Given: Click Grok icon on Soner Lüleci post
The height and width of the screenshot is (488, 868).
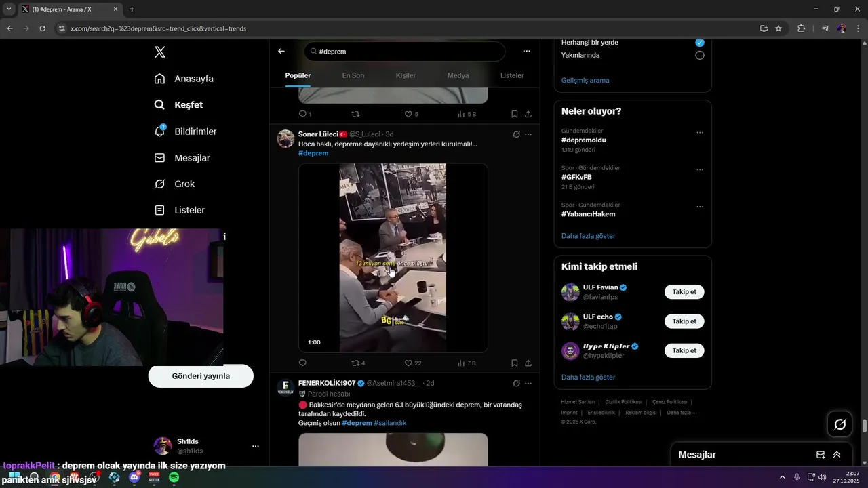Looking at the screenshot, I should (516, 134).
